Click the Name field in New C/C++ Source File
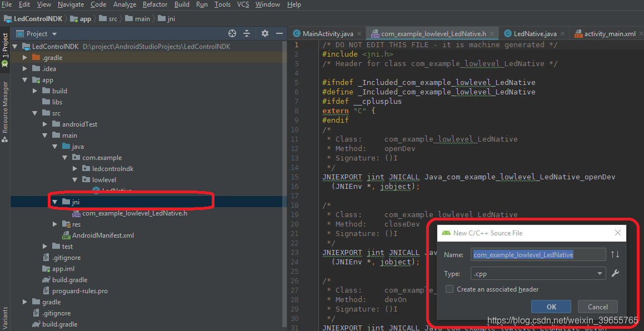The width and height of the screenshot is (644, 331). [x=538, y=254]
